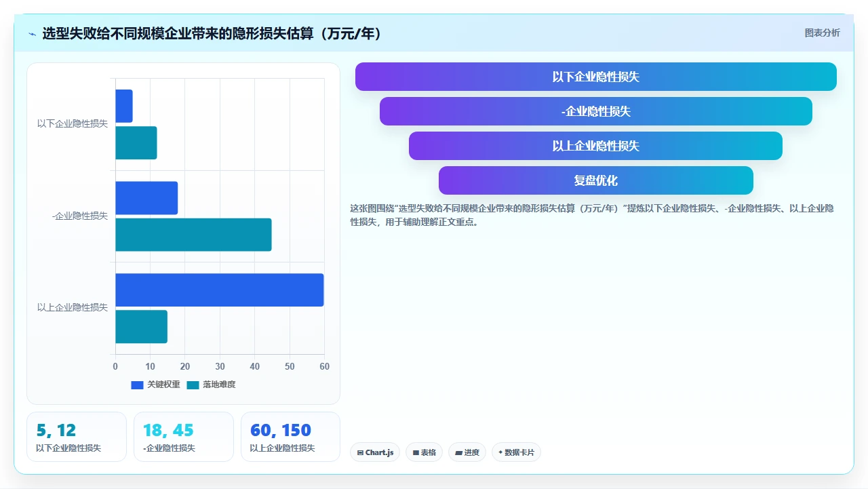Click the chart title 选型失败给不同规模企业带来的隐形损失估算
Screen dimensions: 868x489
(212, 33)
